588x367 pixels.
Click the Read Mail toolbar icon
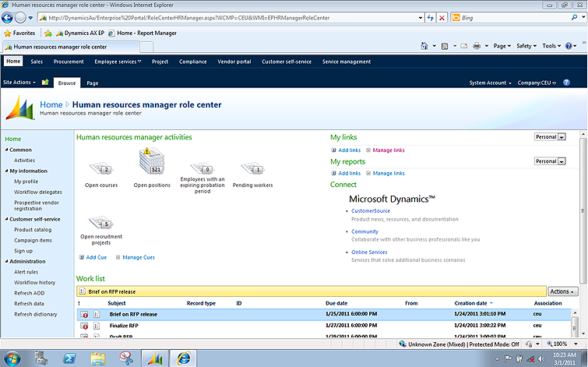[x=464, y=46]
